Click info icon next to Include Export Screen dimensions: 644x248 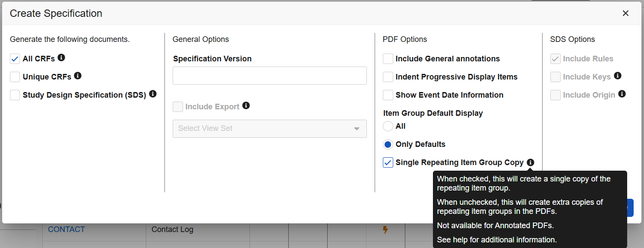coord(246,105)
